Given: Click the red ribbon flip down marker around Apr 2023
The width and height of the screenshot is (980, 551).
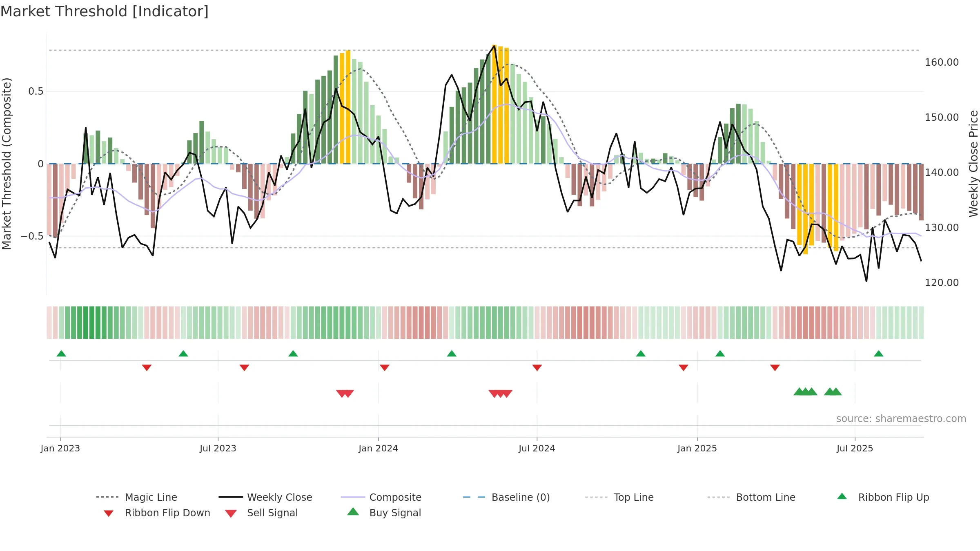Looking at the screenshot, I should point(147,368).
